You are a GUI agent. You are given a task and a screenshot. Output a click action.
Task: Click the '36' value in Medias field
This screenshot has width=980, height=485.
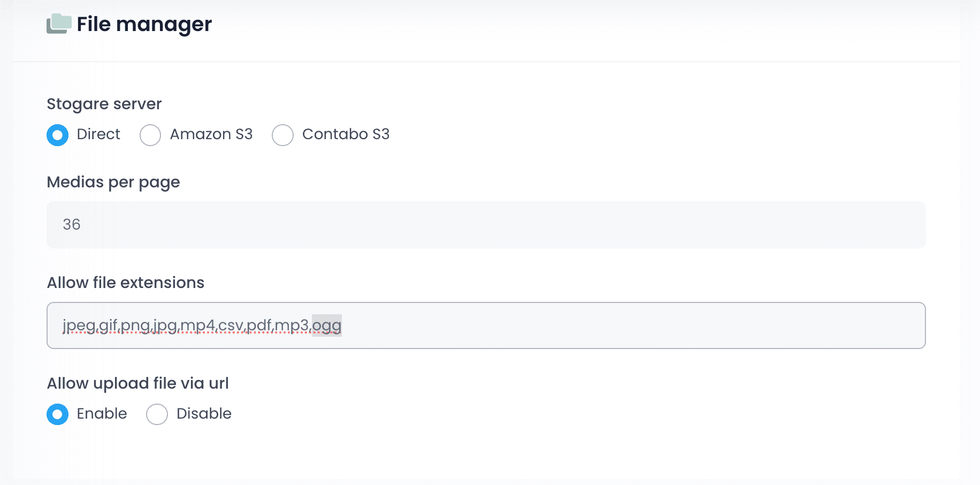click(72, 224)
